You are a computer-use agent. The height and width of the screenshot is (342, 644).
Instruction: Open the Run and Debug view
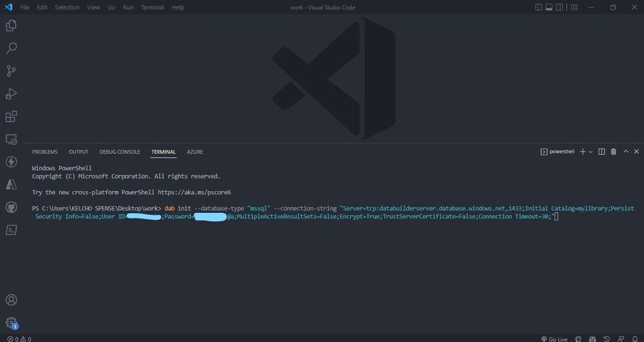click(11, 94)
